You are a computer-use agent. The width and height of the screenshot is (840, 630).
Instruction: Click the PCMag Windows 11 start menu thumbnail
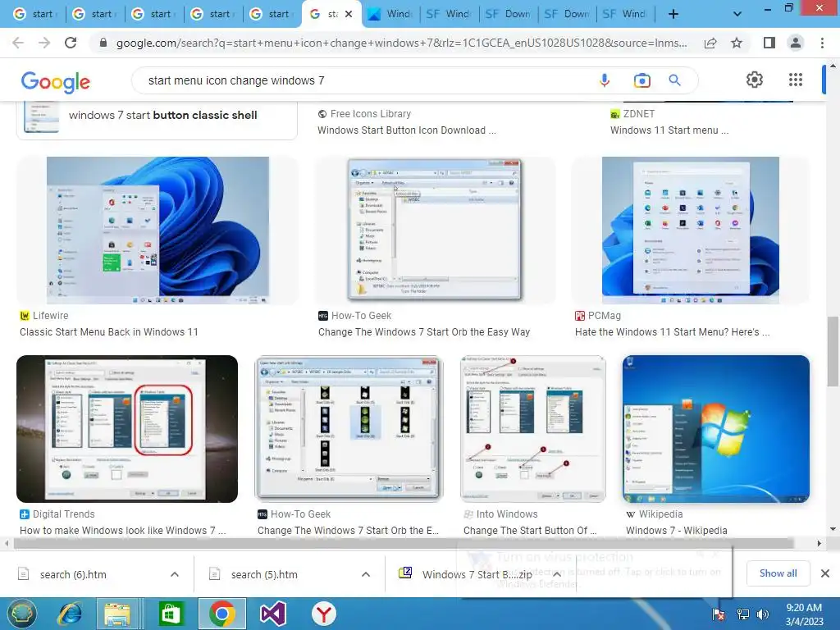coord(691,231)
